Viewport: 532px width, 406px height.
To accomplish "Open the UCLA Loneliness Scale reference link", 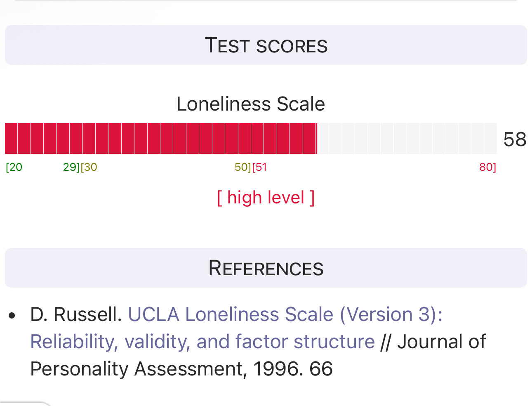I will 285,314.
